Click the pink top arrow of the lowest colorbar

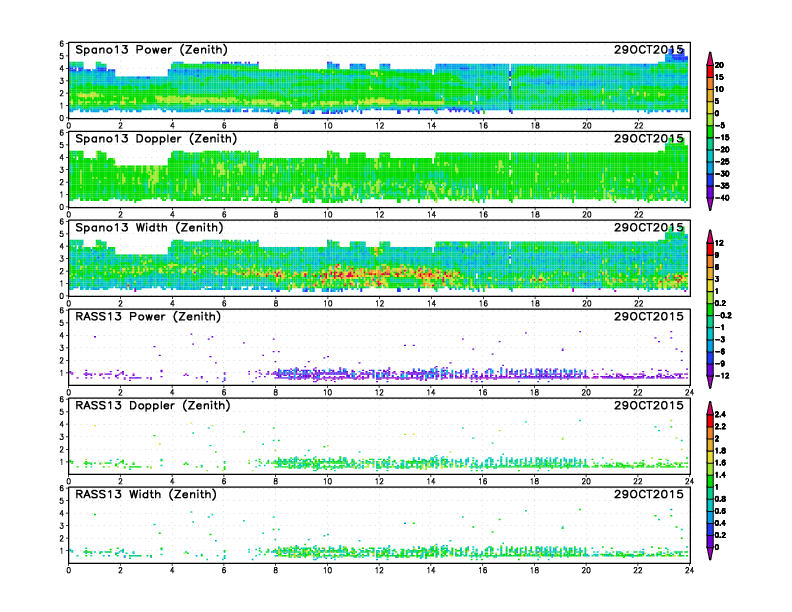[x=710, y=407]
